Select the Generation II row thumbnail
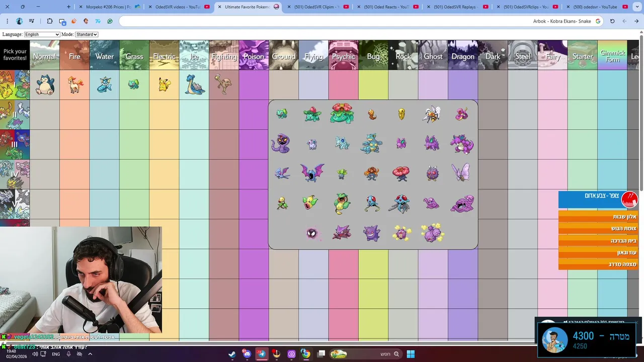 (x=15, y=115)
